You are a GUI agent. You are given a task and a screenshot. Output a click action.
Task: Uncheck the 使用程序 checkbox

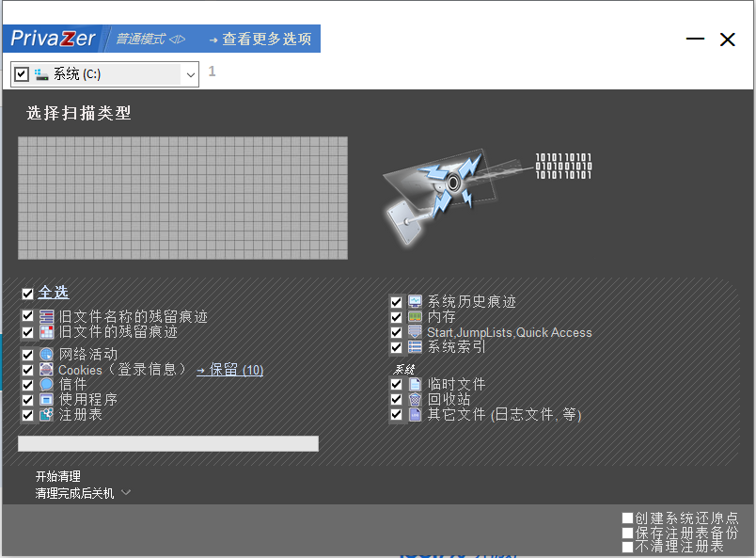(27, 400)
